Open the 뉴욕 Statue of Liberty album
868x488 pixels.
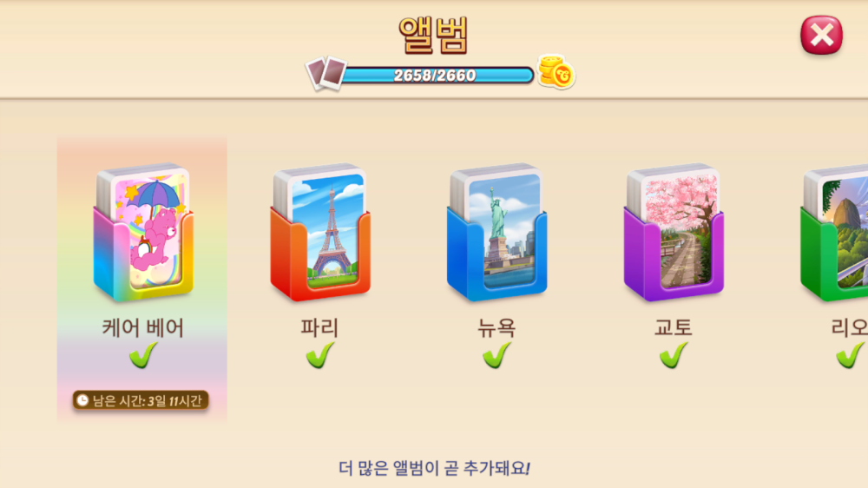(x=496, y=232)
